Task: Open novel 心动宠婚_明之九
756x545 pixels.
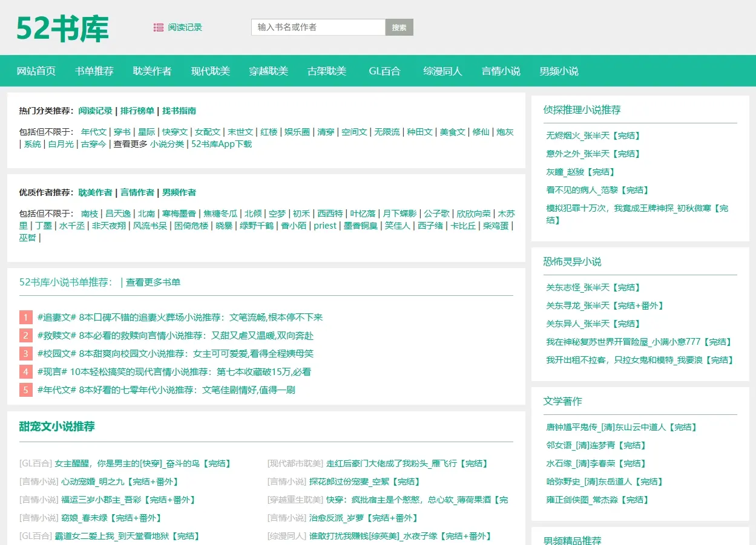Action: click(x=120, y=481)
